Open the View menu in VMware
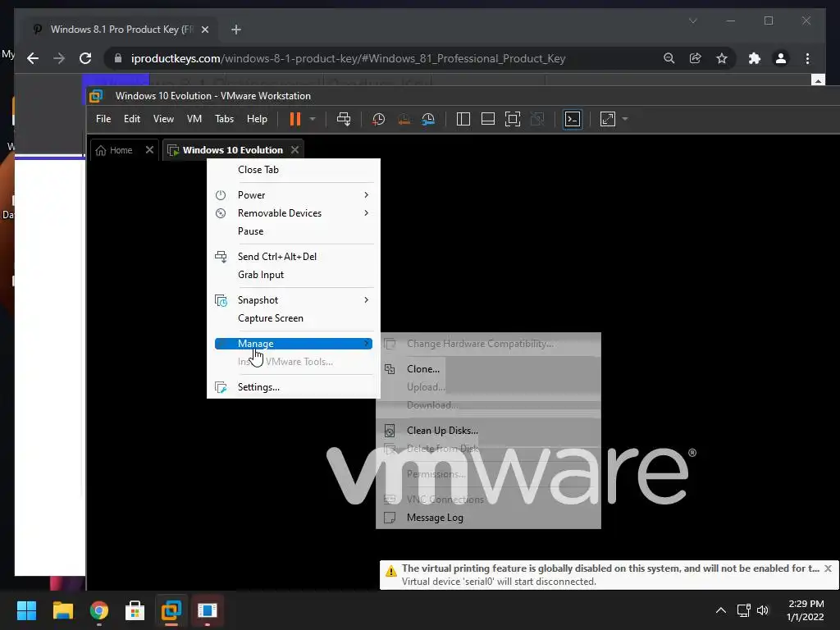840x630 pixels. pos(163,119)
